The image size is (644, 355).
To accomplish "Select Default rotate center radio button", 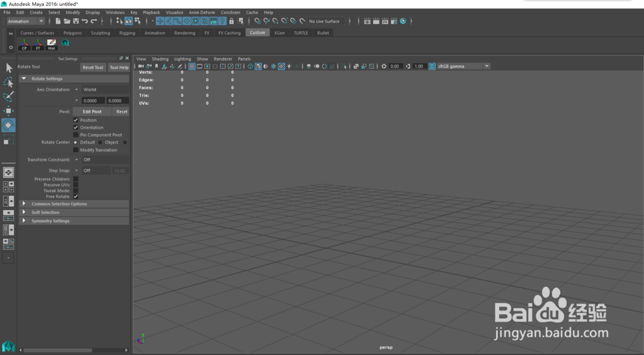I will click(x=75, y=142).
